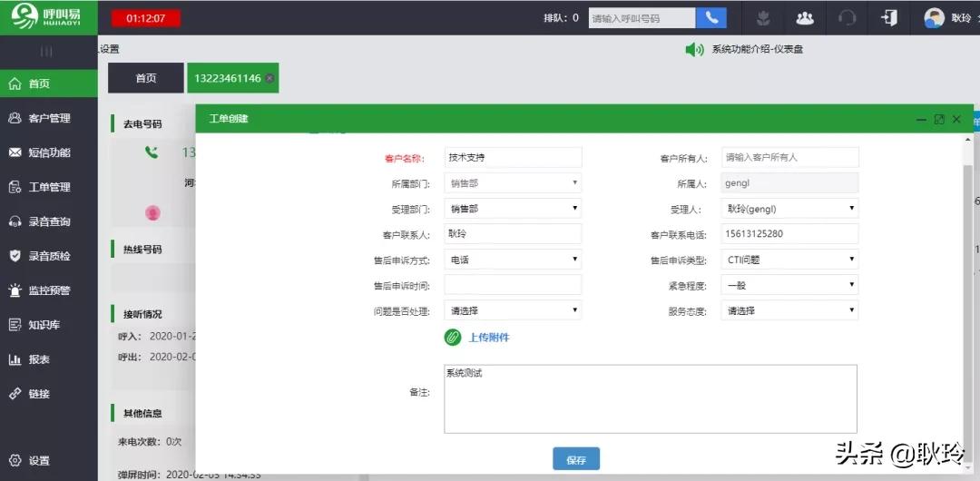Click the pink contact avatar icon
980x481 pixels.
tap(153, 213)
